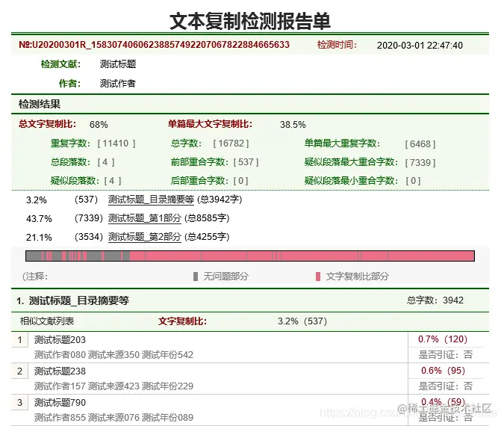Click the gray 无问题部分 legend swatch
Viewport: 504px width, 426px height.
196,277
